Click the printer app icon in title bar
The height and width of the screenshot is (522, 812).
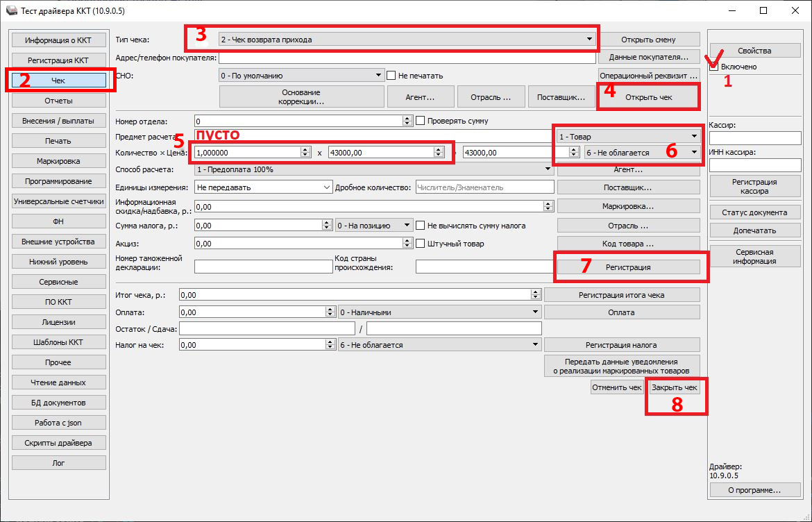tap(10, 11)
